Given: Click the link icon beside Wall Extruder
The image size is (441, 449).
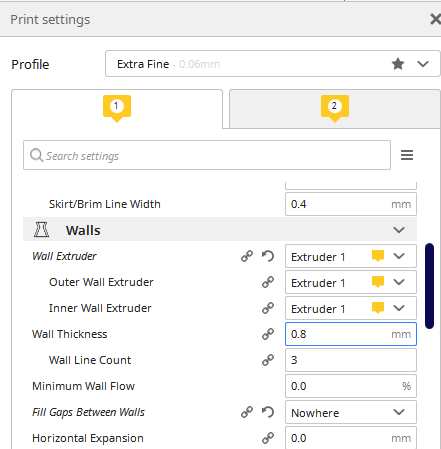Looking at the screenshot, I should pos(247,256).
